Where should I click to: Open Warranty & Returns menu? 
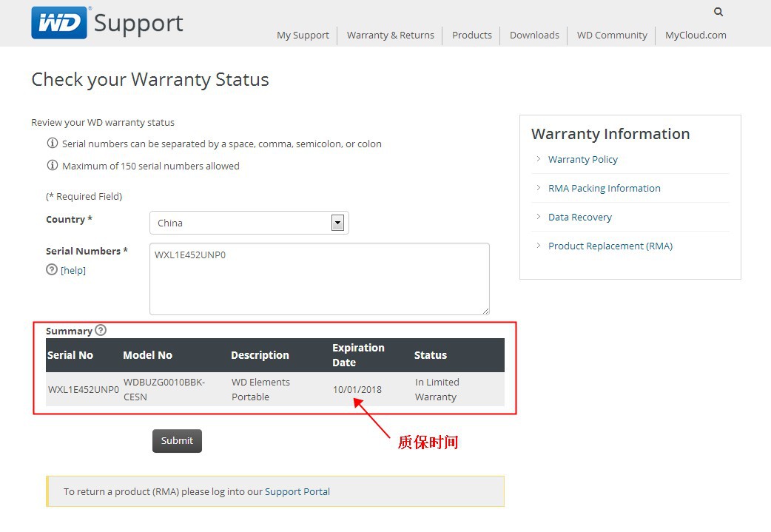[391, 36]
